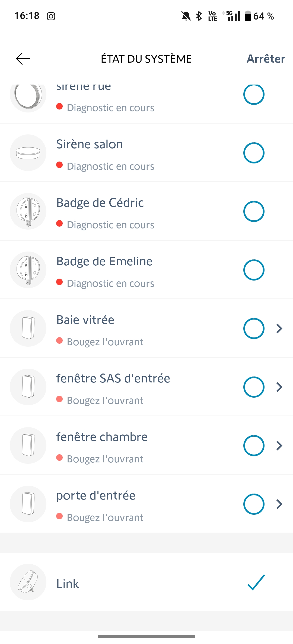Tap the Link gateway icon
This screenshot has height=644, width=293.
[x=28, y=582]
